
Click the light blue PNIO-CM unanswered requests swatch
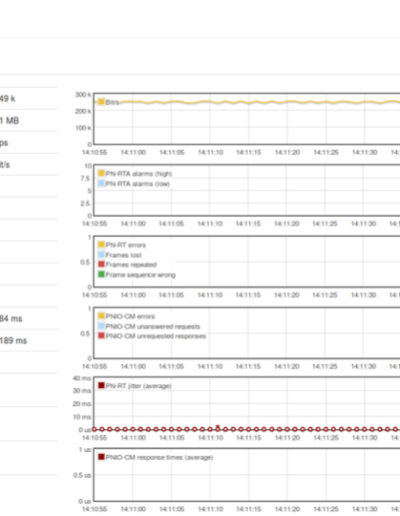[x=101, y=326]
